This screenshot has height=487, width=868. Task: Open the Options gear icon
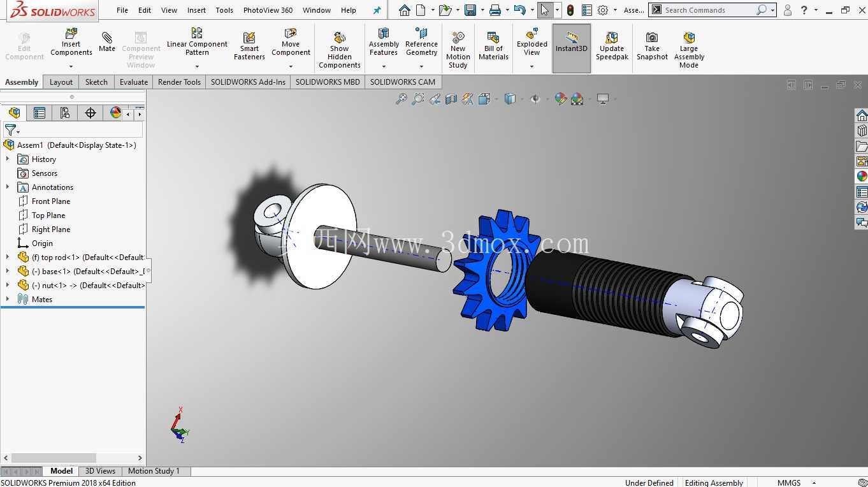click(x=603, y=10)
